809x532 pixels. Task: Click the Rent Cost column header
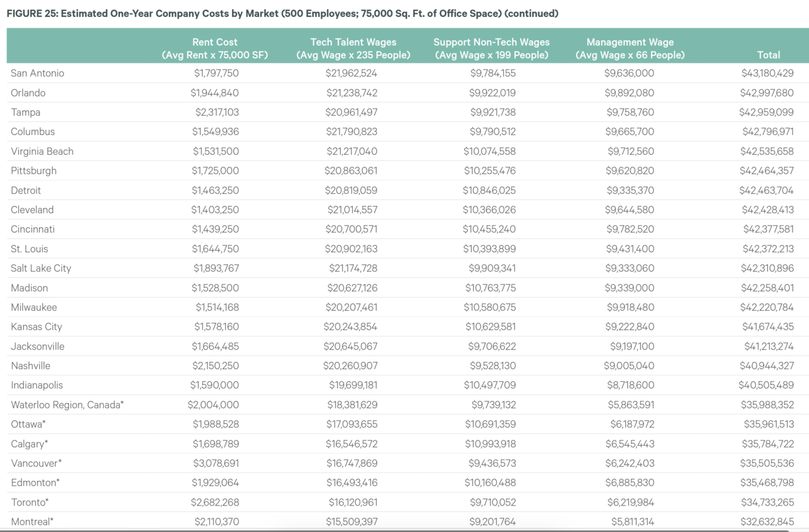pyautogui.click(x=215, y=49)
